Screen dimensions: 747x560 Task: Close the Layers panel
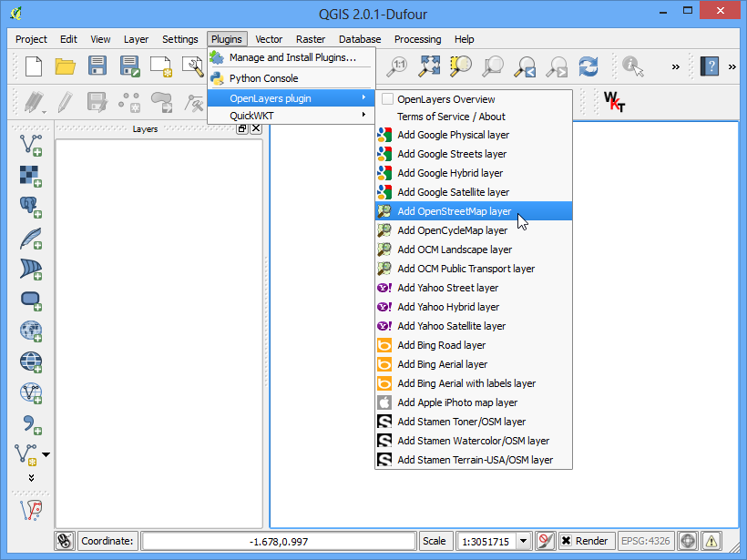click(256, 128)
